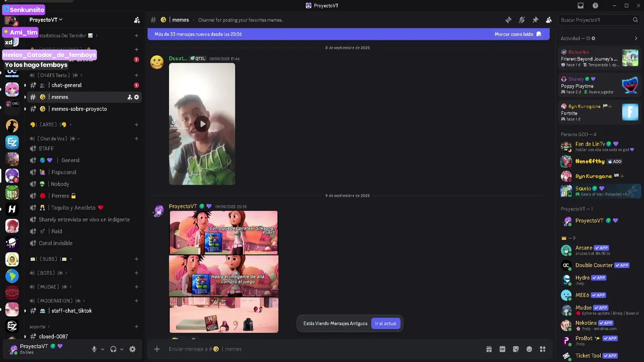Add a channel to Chat de Voz category
644x362 pixels.
(136, 139)
